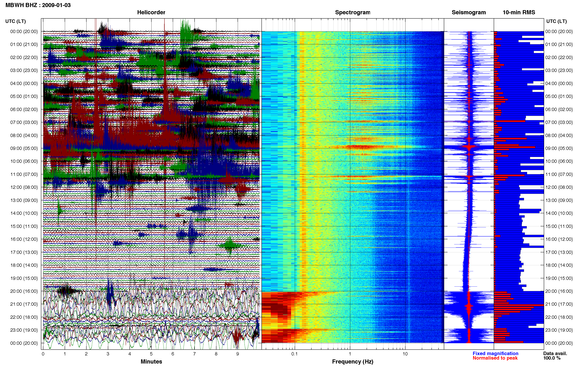The image size is (588, 368).
Task: Click the 'Frequency (Hz)' axis title
Action: [353, 362]
